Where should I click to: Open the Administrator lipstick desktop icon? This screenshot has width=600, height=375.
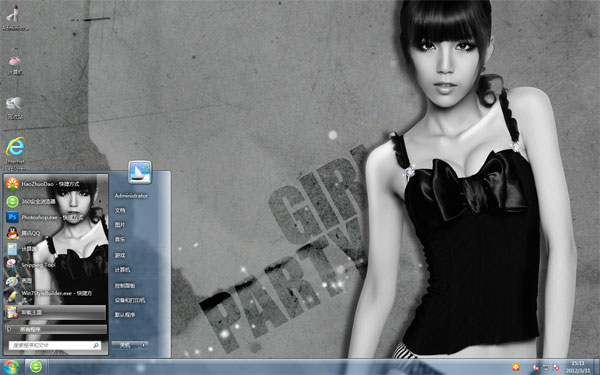click(15, 17)
